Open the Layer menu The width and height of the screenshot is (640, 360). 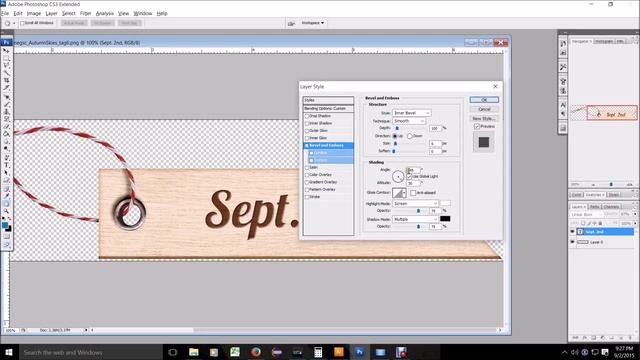point(51,13)
